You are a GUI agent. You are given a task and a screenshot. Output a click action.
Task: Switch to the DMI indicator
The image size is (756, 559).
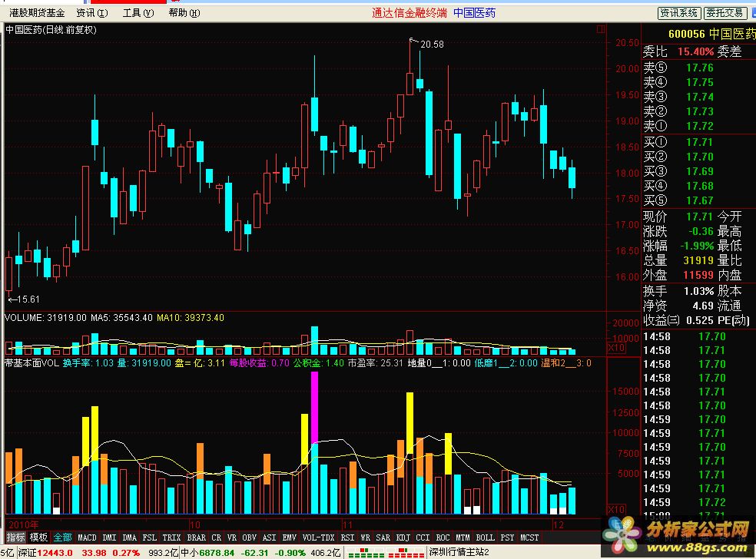coord(109,537)
